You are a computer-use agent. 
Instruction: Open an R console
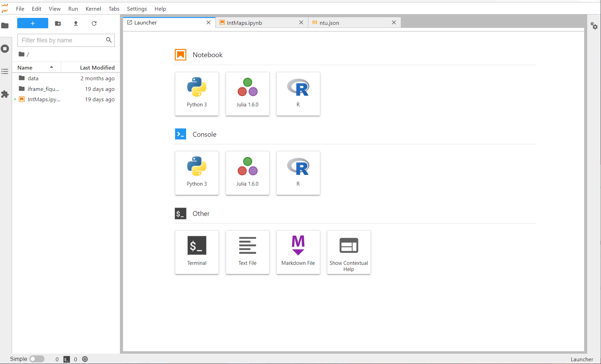tap(298, 173)
